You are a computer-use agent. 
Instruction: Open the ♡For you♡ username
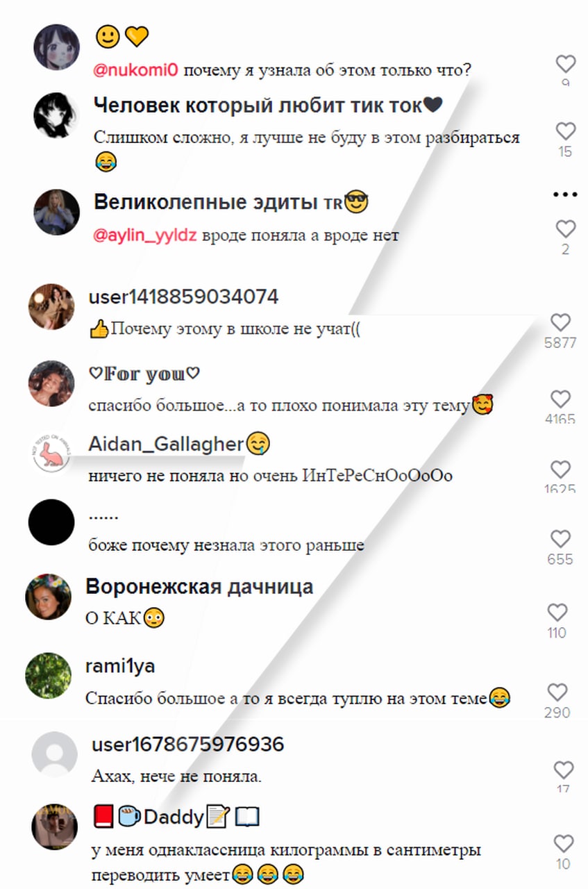[x=144, y=374]
